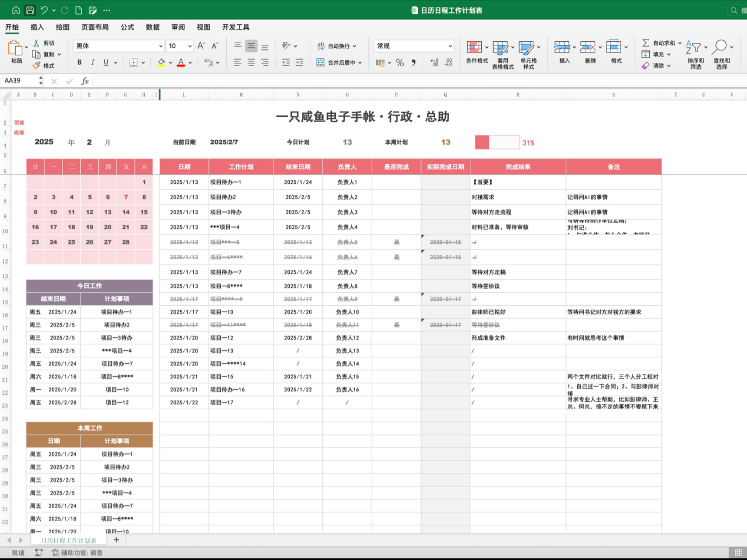Open the 数据 menu tab
Image resolution: width=747 pixels, height=560 pixels.
click(152, 27)
